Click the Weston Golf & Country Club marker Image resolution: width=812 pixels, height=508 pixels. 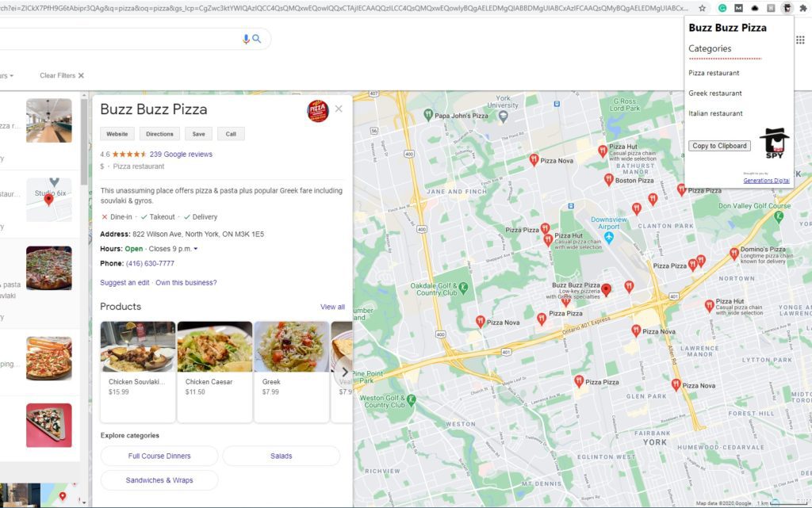412,399
